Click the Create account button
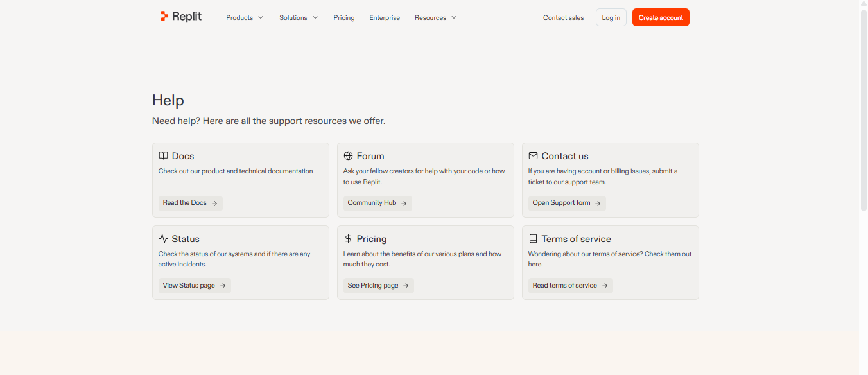This screenshot has height=375, width=868. [661, 17]
